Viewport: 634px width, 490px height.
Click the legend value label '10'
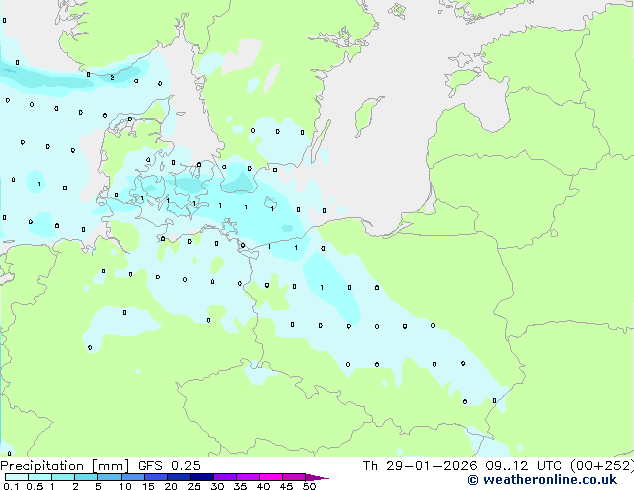click(x=125, y=486)
